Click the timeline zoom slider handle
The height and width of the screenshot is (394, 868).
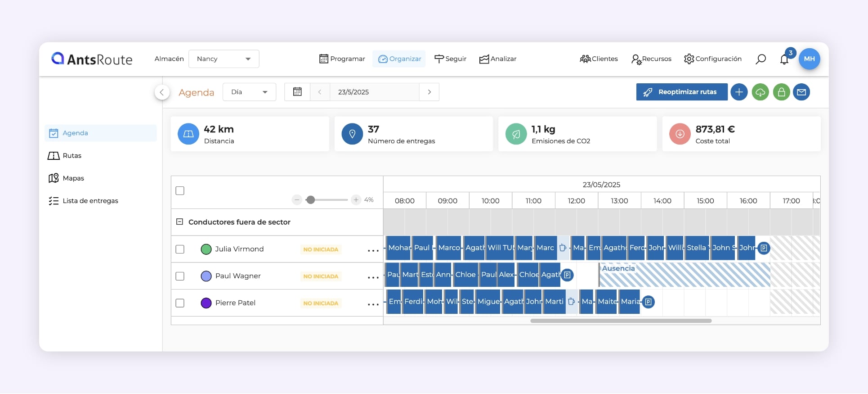coord(310,200)
